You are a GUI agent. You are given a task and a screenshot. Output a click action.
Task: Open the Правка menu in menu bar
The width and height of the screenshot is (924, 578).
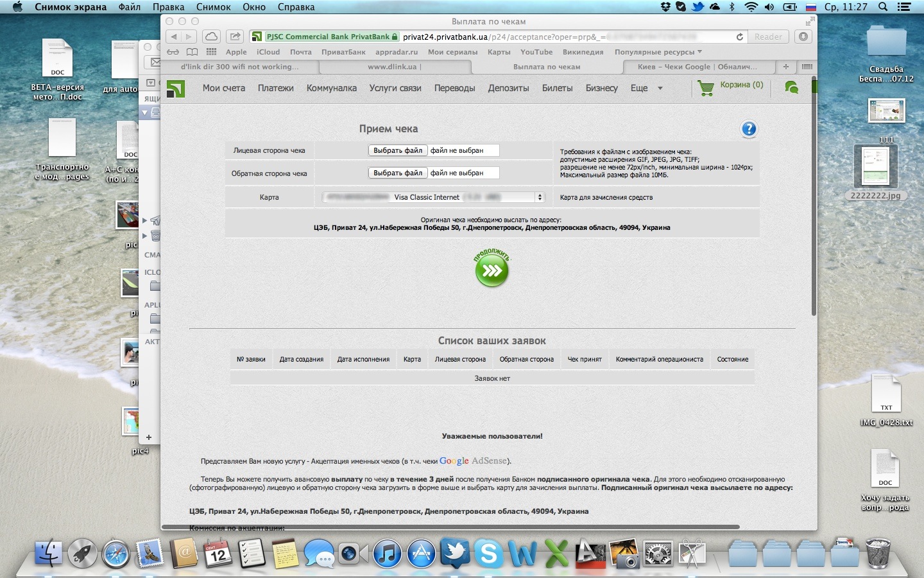168,7
